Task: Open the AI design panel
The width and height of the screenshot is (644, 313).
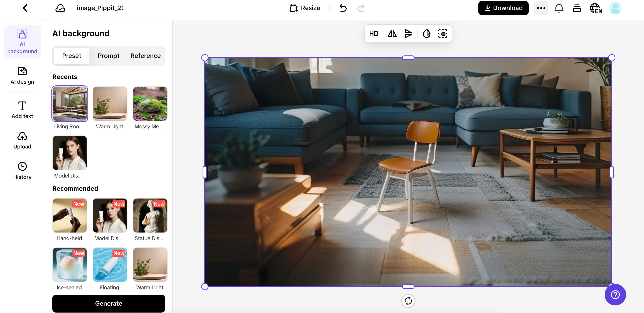Action: coord(22,75)
